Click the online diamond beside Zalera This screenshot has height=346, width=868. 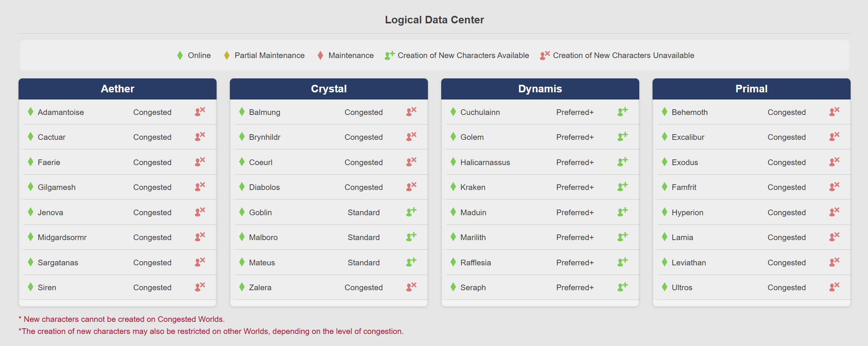click(242, 287)
